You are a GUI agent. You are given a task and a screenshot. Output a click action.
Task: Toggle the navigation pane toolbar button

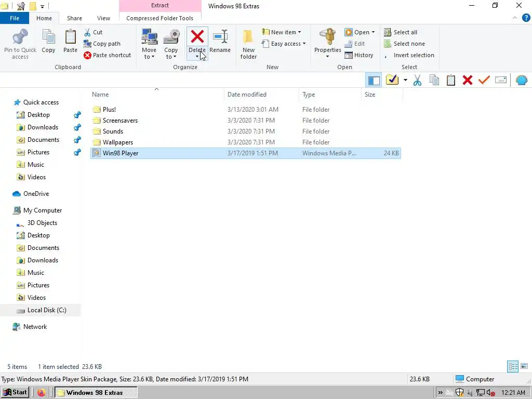pyautogui.click(x=374, y=81)
